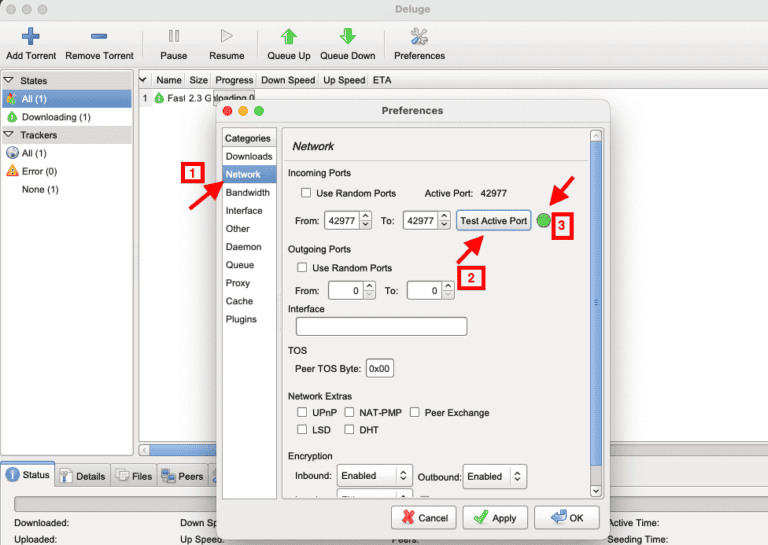Sort torrents by the Name column
Image resolution: width=768 pixels, height=545 pixels.
pos(168,80)
